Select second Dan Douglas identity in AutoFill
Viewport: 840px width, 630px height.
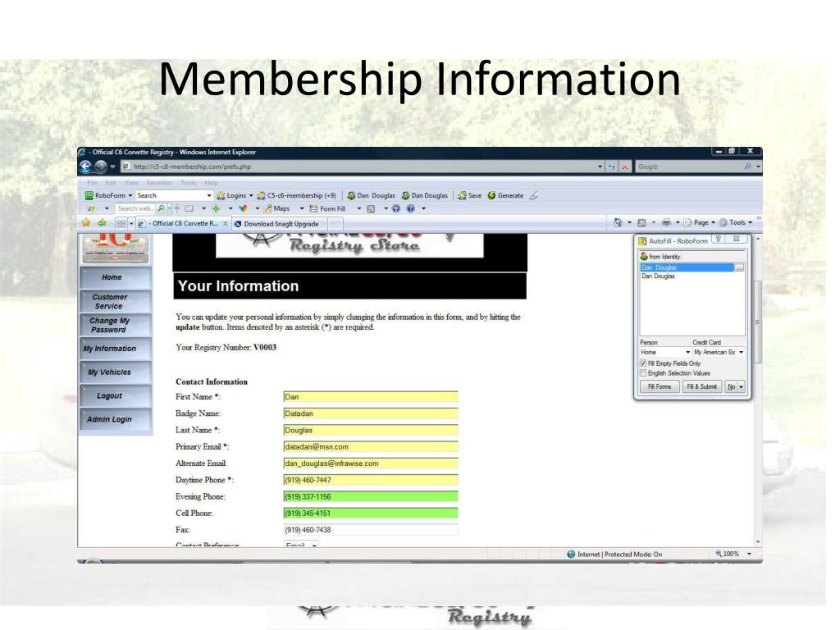tap(659, 276)
